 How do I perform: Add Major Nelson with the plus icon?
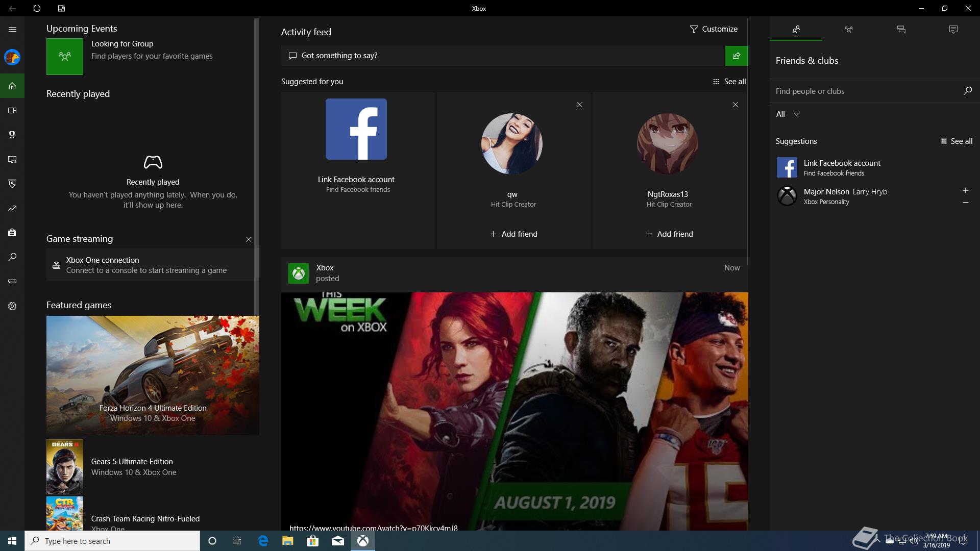point(965,190)
